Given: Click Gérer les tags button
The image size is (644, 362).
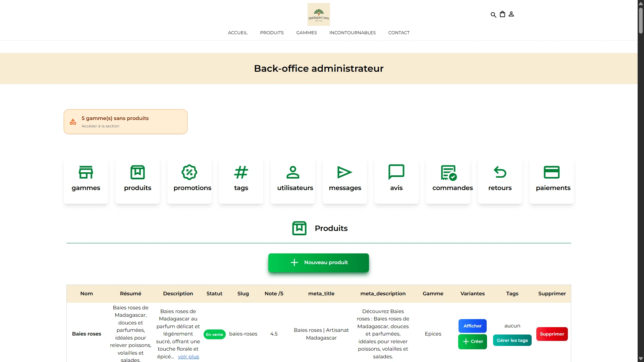Looking at the screenshot, I should tap(512, 340).
